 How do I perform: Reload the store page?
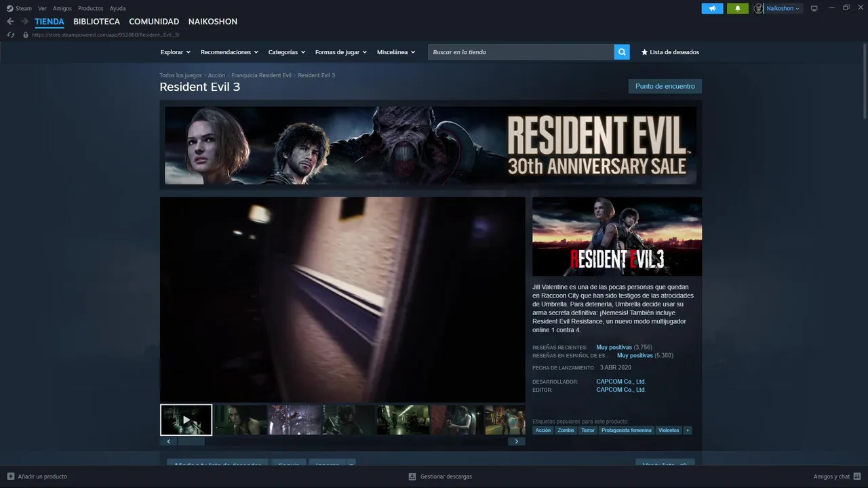pos(11,35)
